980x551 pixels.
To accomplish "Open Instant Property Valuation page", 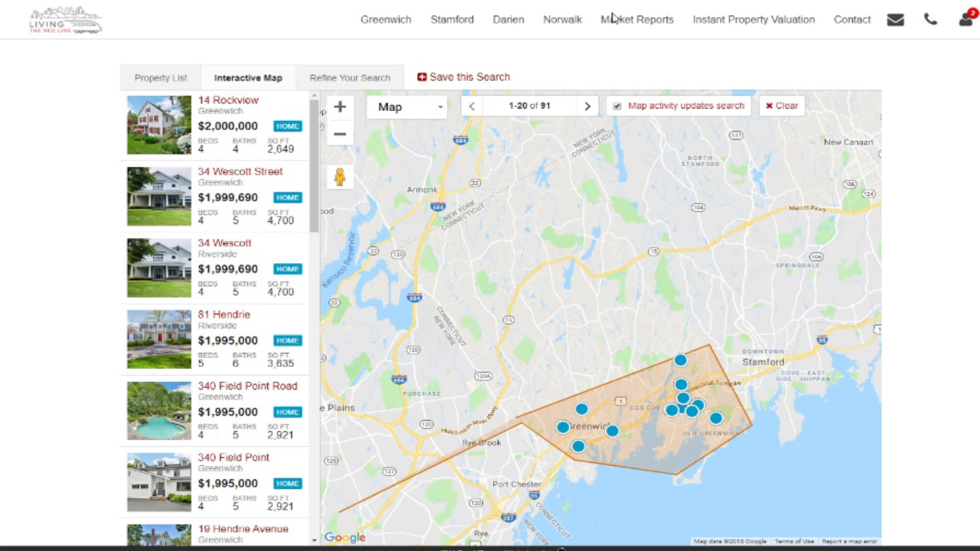I will tap(753, 20).
